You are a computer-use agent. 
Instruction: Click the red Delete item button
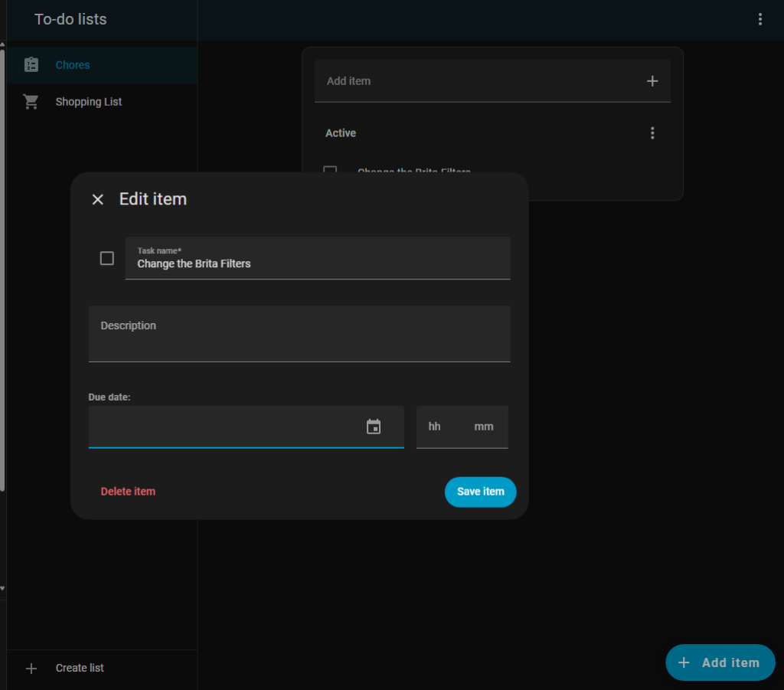pyautogui.click(x=128, y=492)
